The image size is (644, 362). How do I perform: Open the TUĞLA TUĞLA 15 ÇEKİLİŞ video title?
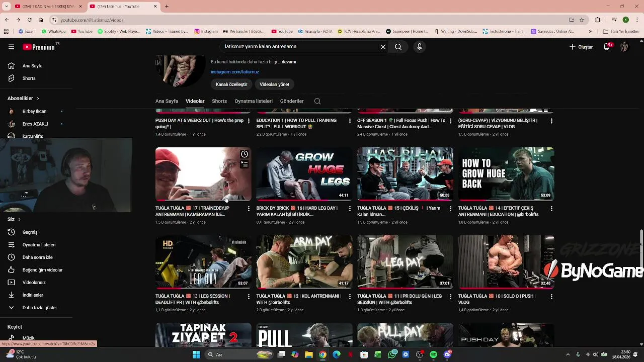[399, 211]
